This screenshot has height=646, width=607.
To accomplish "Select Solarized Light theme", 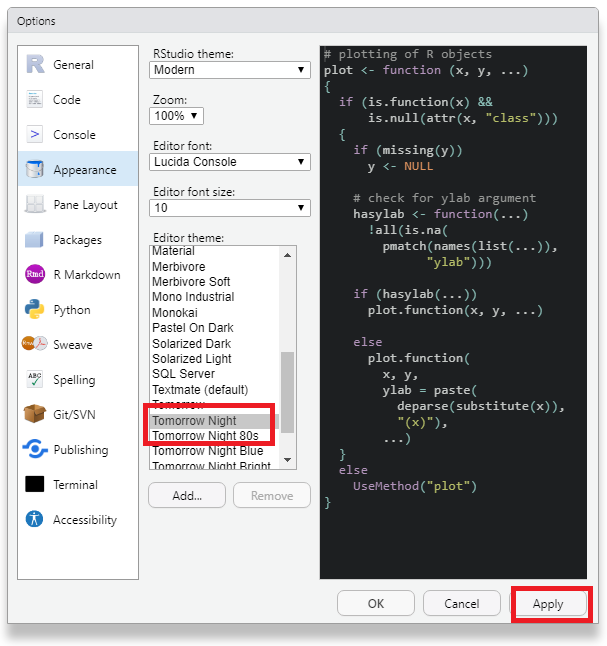I will [x=214, y=359].
